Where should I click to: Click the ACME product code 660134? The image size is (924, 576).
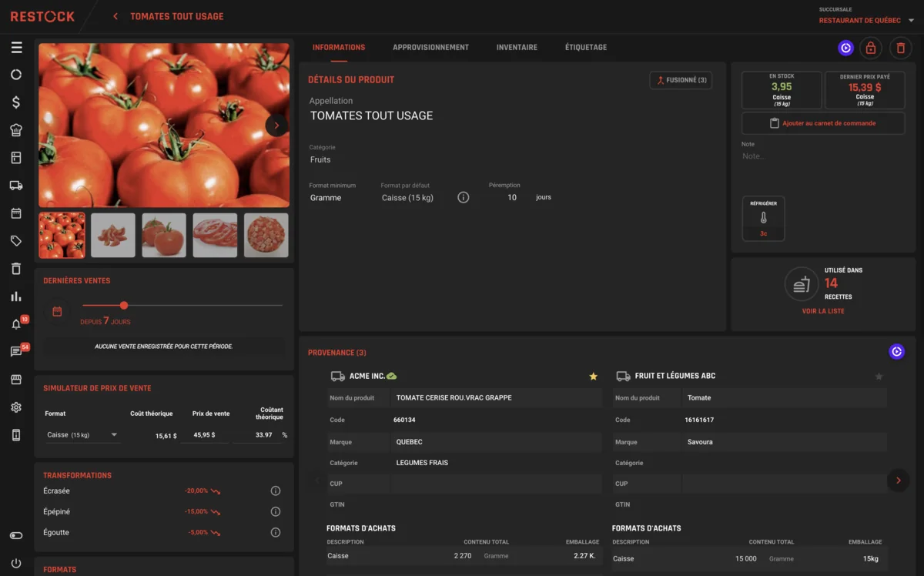(404, 420)
